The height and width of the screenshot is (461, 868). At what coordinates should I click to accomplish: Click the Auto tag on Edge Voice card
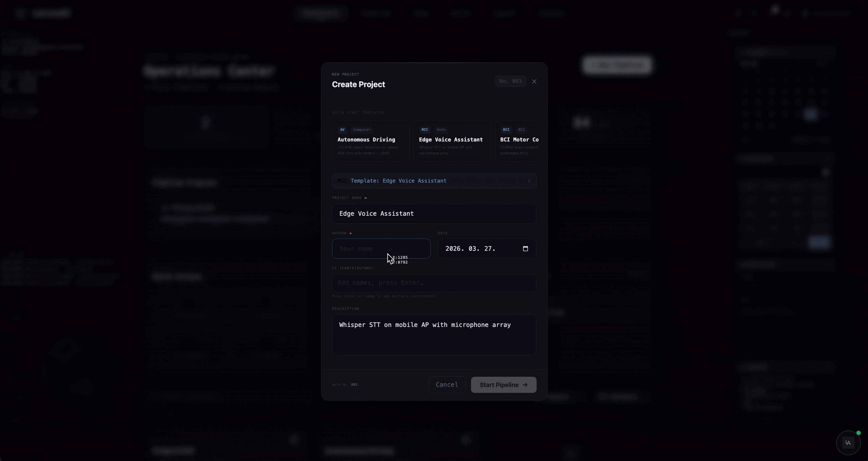point(441,130)
